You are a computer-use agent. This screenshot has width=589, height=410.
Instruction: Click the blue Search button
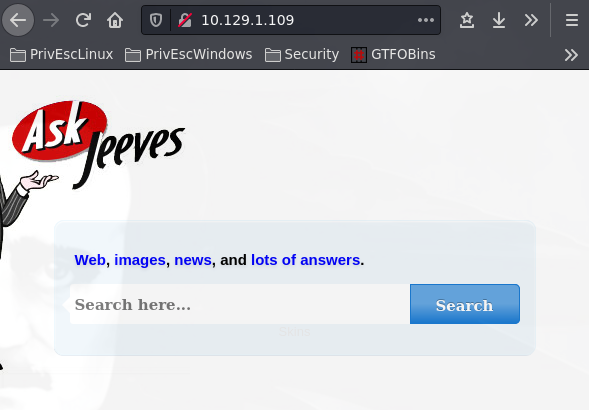click(465, 304)
